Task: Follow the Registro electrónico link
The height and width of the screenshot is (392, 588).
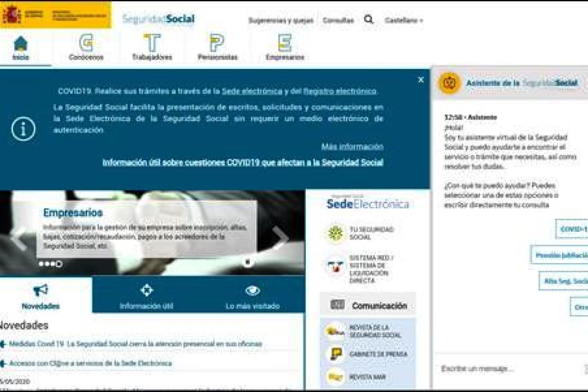Action: (340, 91)
